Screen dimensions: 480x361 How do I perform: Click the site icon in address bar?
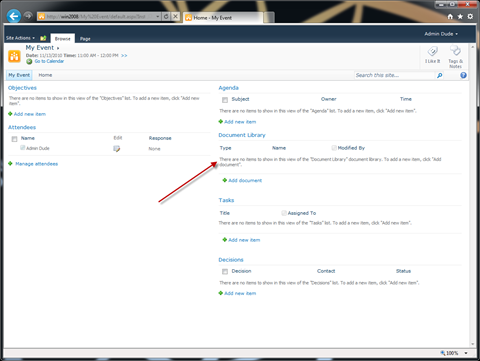(x=41, y=16)
